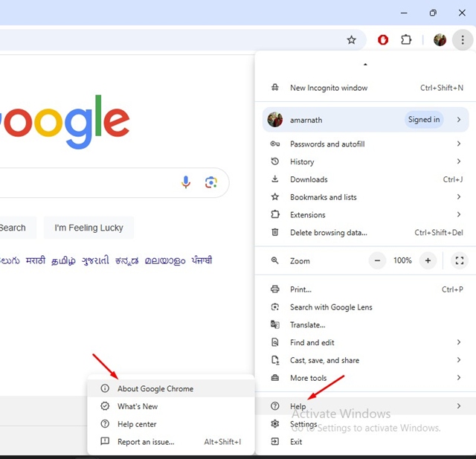
Task: Expand the amarnath profile submenu chevron
Action: pyautogui.click(x=459, y=120)
